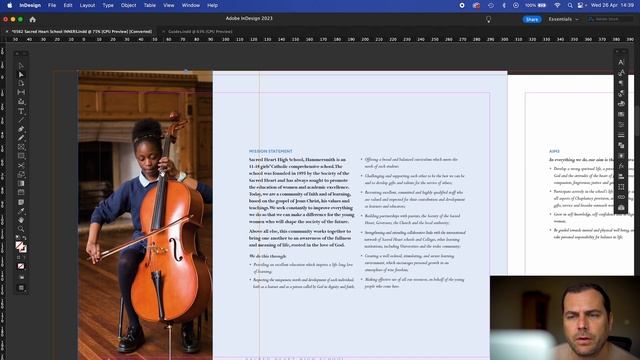640x360 pixels.
Task: Toggle the View Mode button in Tools
Action: tap(21, 277)
